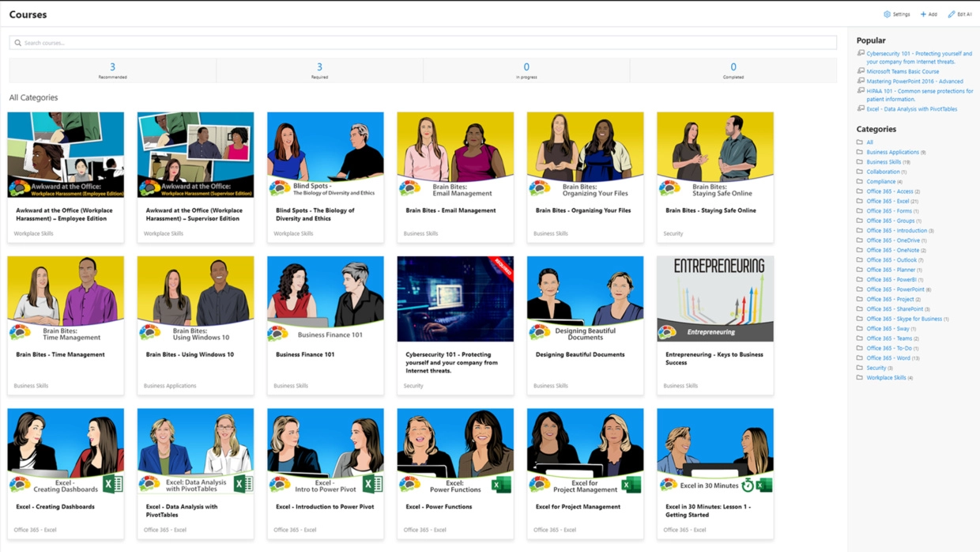Select the Workplace Skills category
Image resolution: width=980 pixels, height=552 pixels.
(x=886, y=378)
